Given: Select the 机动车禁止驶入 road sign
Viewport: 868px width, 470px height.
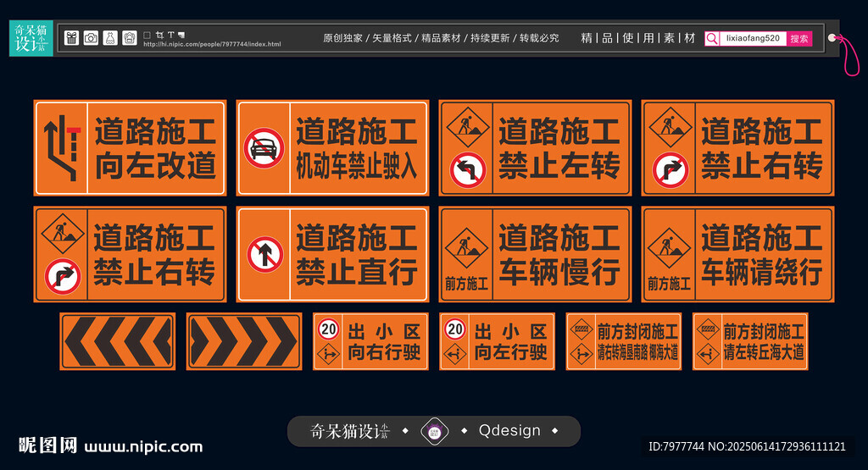Looking at the screenshot, I should click(x=332, y=147).
